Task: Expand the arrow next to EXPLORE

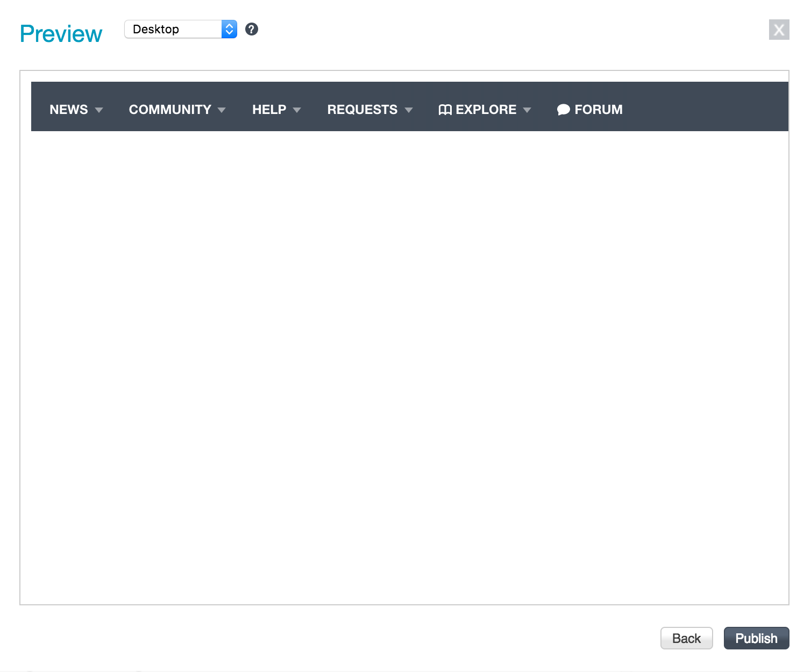Action: click(x=527, y=110)
